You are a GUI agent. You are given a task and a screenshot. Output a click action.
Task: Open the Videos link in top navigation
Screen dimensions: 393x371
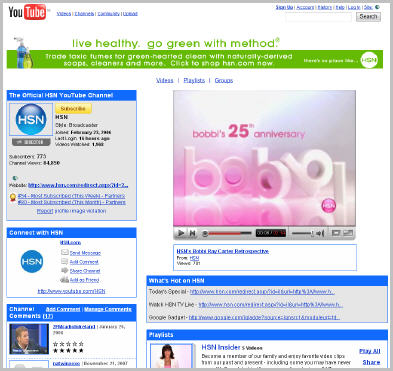[x=64, y=14]
